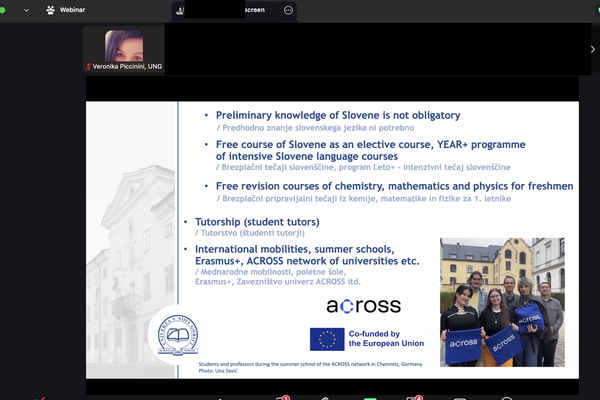Click "Tutorship (student tutors)" bullet
The width and height of the screenshot is (600, 400).
point(257,222)
